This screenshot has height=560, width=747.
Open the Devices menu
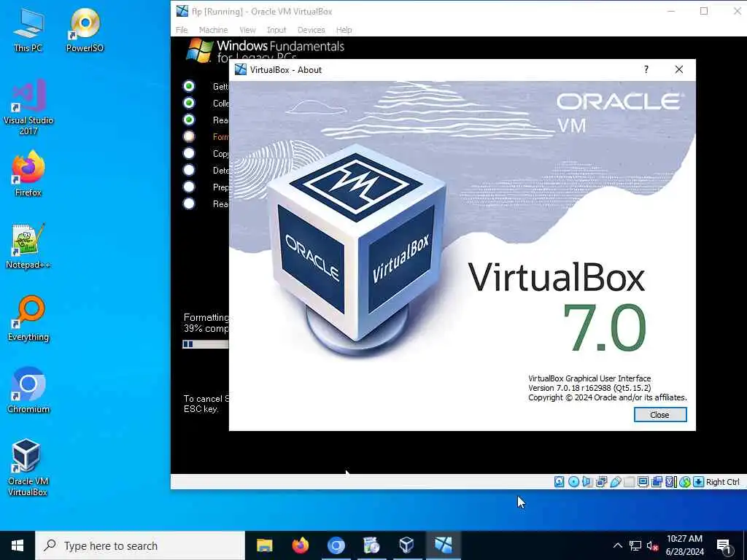click(311, 29)
